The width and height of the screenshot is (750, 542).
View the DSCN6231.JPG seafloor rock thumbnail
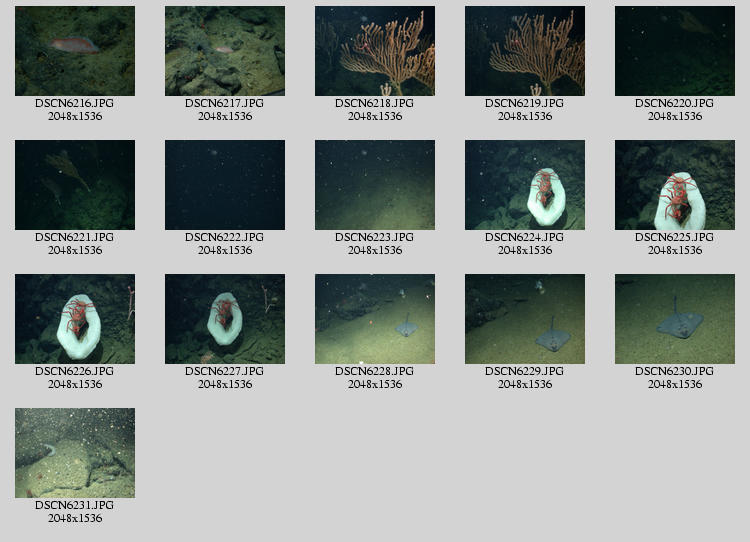point(75,453)
